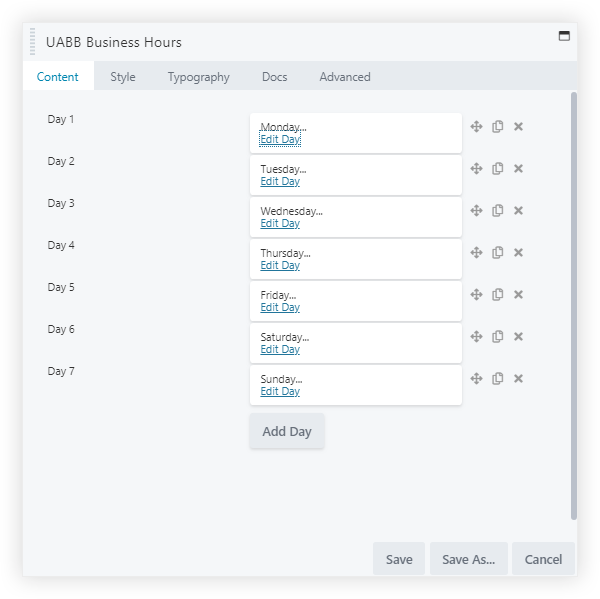Viewport: 600px width, 599px height.
Task: Click the Add Day button
Action: pyautogui.click(x=287, y=432)
